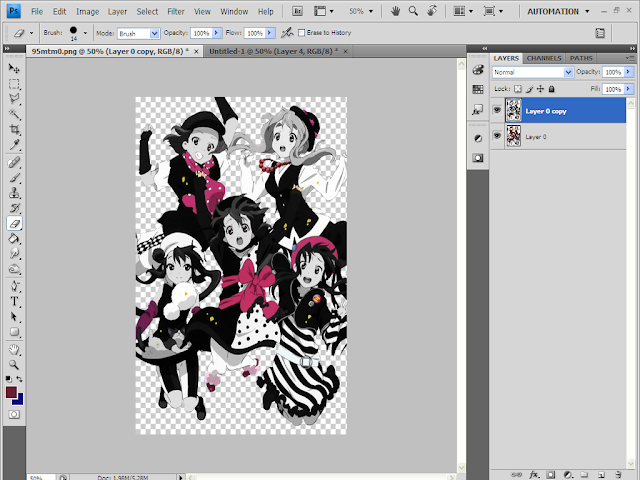Open the AUTOMATION workspace dropdown

(558, 11)
